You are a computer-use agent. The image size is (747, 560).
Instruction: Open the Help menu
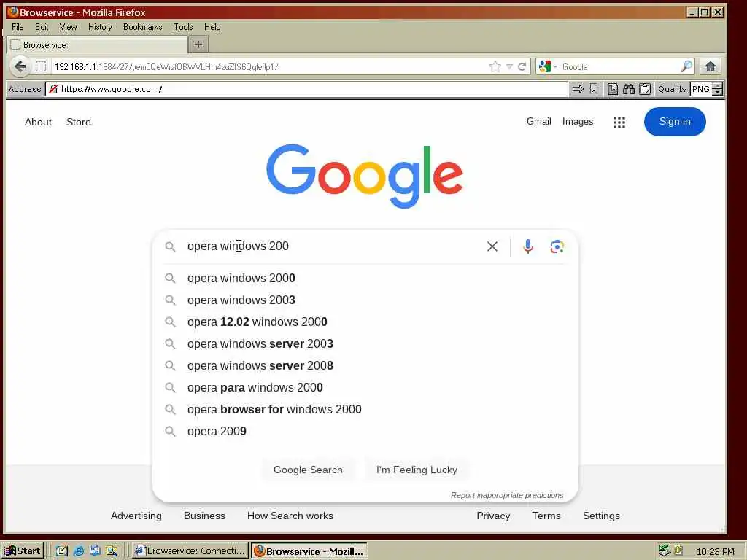212,27
